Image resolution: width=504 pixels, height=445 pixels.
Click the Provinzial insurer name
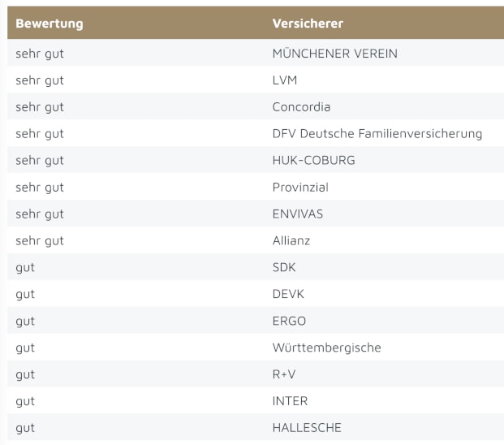(300, 187)
